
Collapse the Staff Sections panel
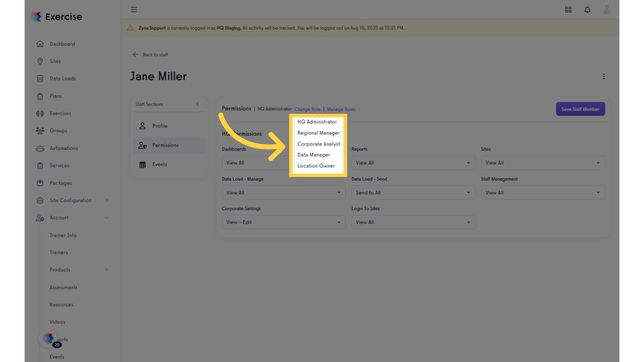(198, 104)
